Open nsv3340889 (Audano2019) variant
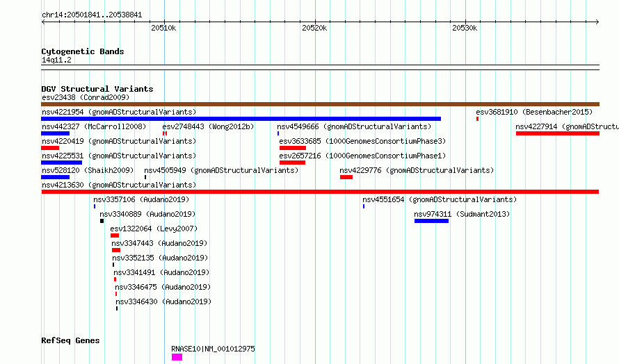 tap(147, 214)
